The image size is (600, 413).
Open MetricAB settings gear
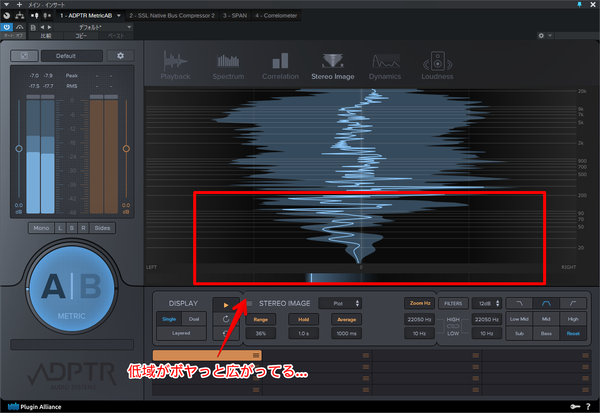point(120,56)
